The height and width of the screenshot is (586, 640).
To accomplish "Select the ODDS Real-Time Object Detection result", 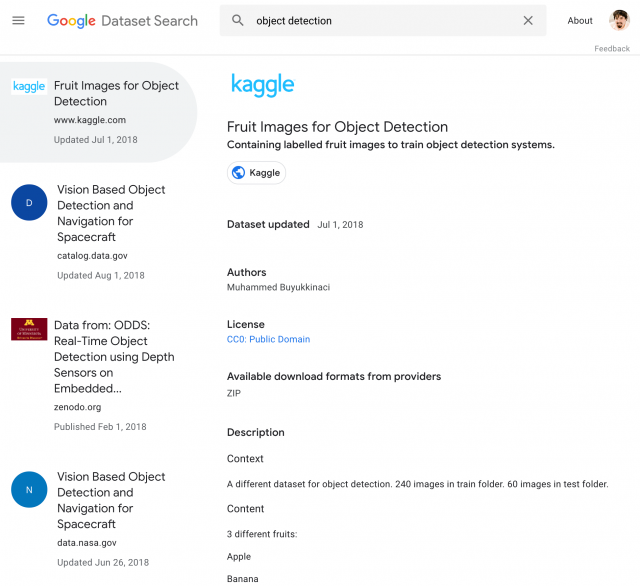I will 114,357.
